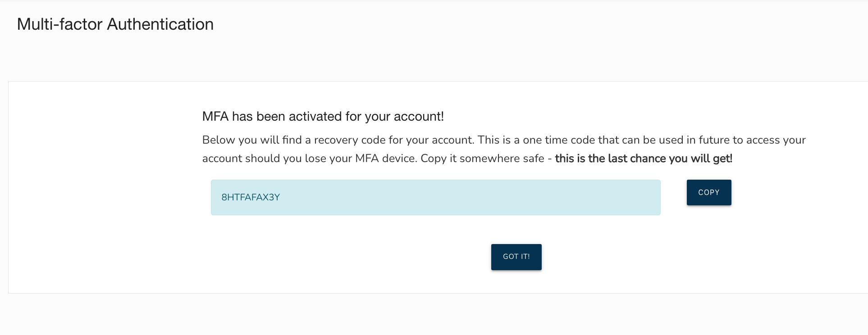Click the highlighted recovery code box
Image resolution: width=868 pixels, height=335 pixels.
point(435,197)
